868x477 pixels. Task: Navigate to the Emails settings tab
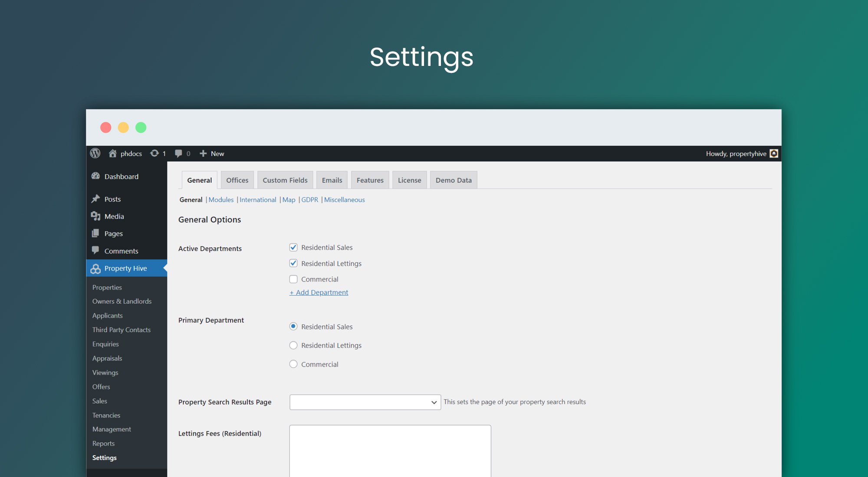332,180
